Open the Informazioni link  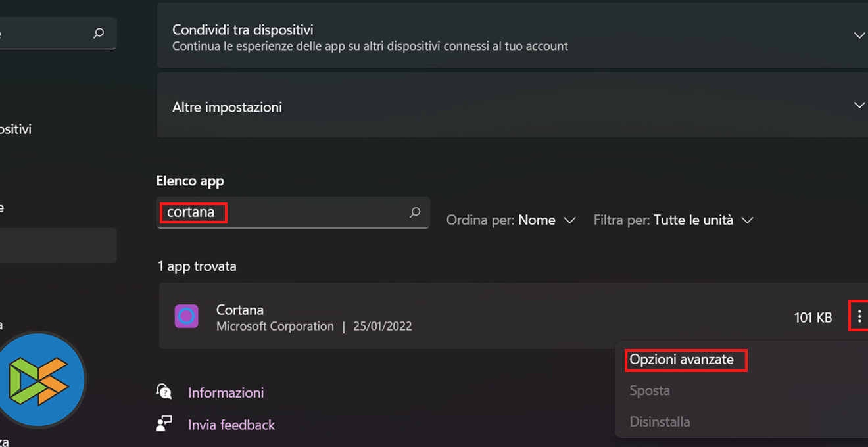tap(226, 392)
